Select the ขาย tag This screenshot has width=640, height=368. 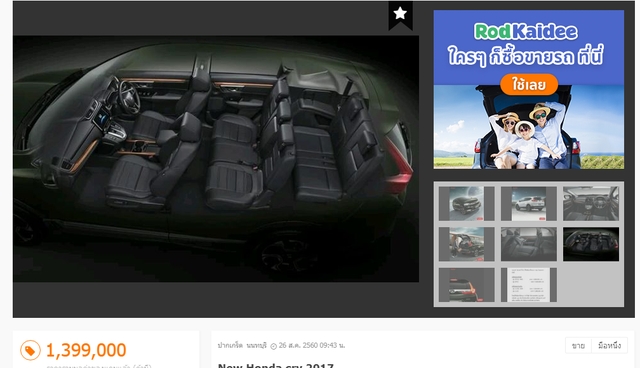(578, 346)
